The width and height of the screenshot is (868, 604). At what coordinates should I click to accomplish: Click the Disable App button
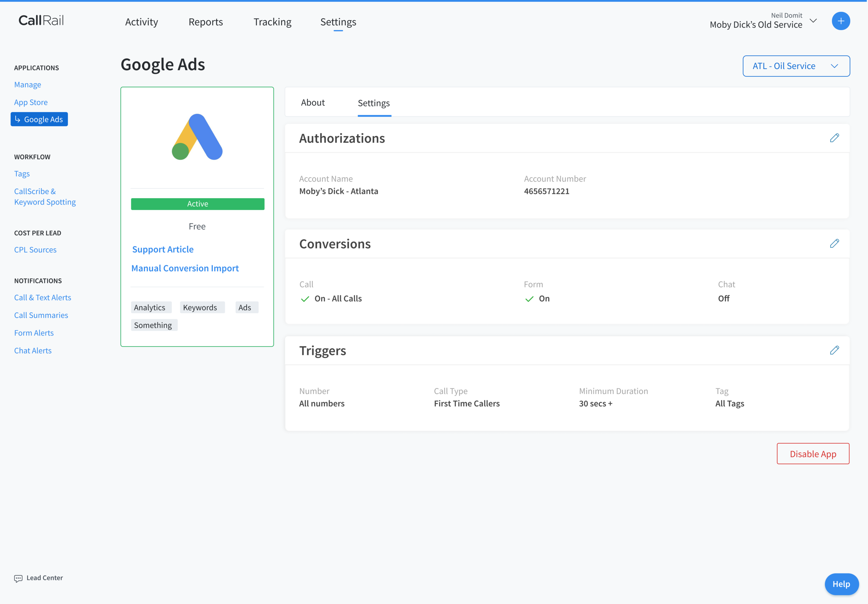tap(813, 454)
